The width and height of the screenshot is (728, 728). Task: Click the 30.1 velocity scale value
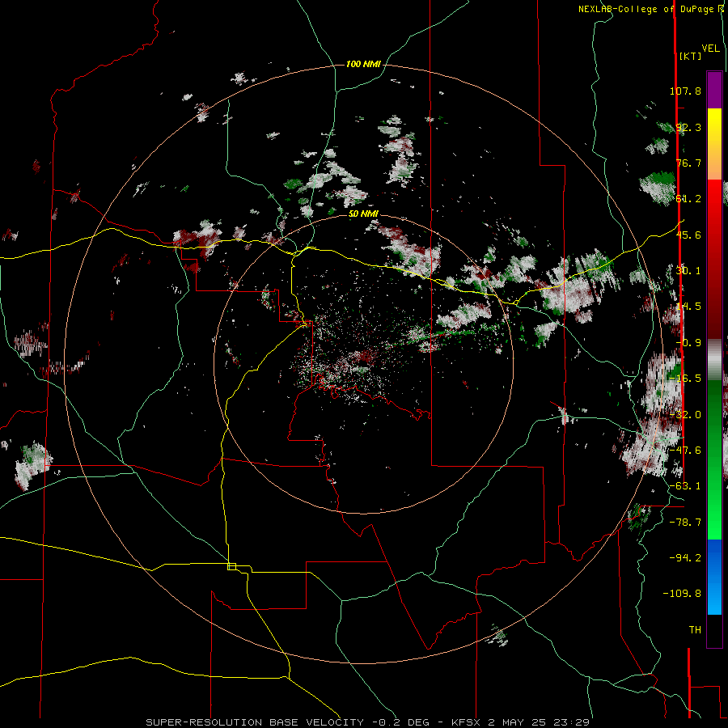click(688, 271)
